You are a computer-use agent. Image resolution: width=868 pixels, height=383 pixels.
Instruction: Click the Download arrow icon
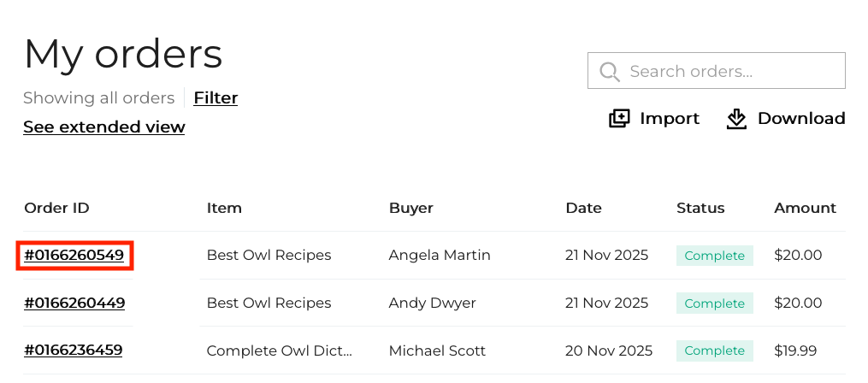click(x=736, y=119)
